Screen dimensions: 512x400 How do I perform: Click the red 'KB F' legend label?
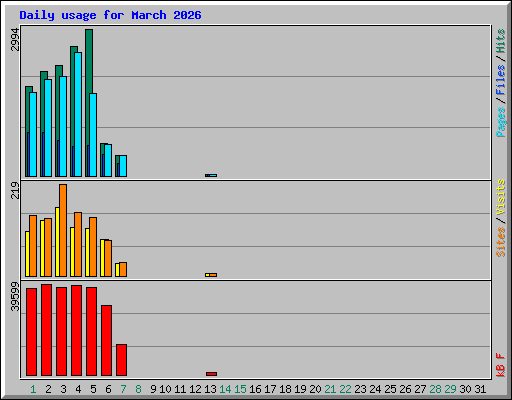pos(501,365)
